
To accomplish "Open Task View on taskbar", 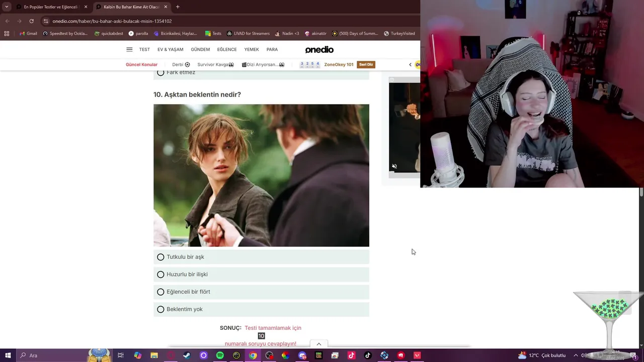I will [121, 355].
